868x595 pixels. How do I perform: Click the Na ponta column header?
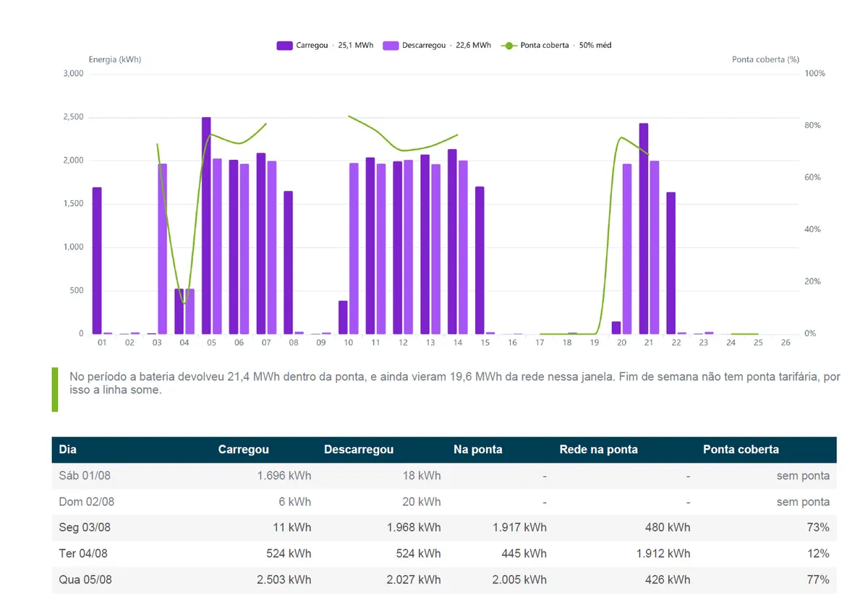[x=478, y=450]
